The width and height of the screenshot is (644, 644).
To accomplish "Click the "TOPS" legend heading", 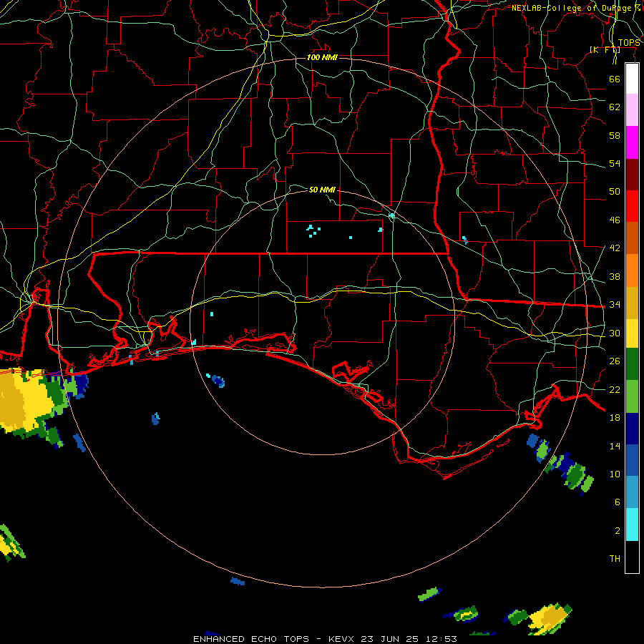I will point(629,43).
